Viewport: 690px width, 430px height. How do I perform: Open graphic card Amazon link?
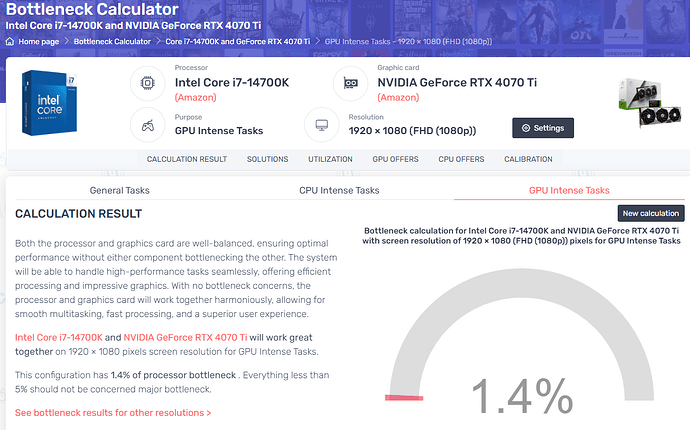[x=399, y=97]
